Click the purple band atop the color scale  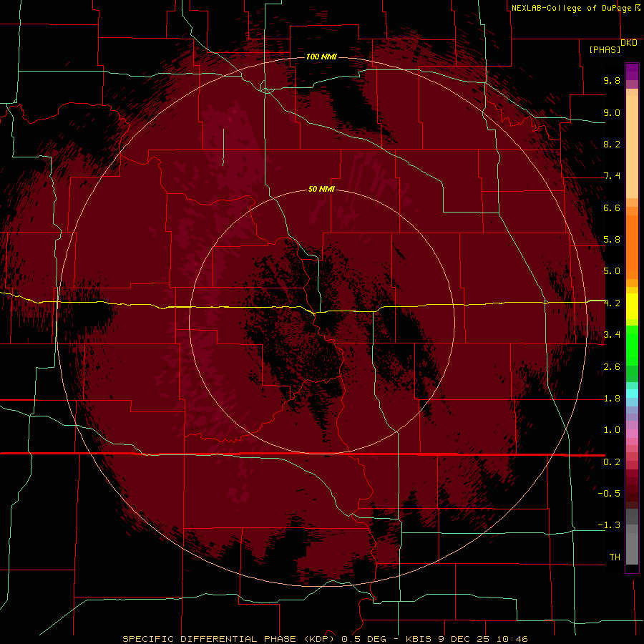[632, 72]
